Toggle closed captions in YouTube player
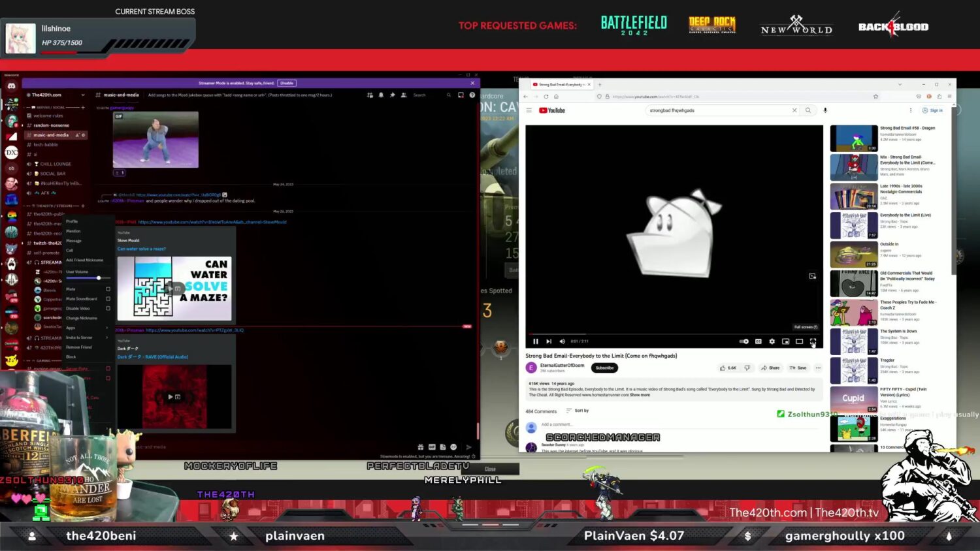The image size is (980, 551). 759,341
